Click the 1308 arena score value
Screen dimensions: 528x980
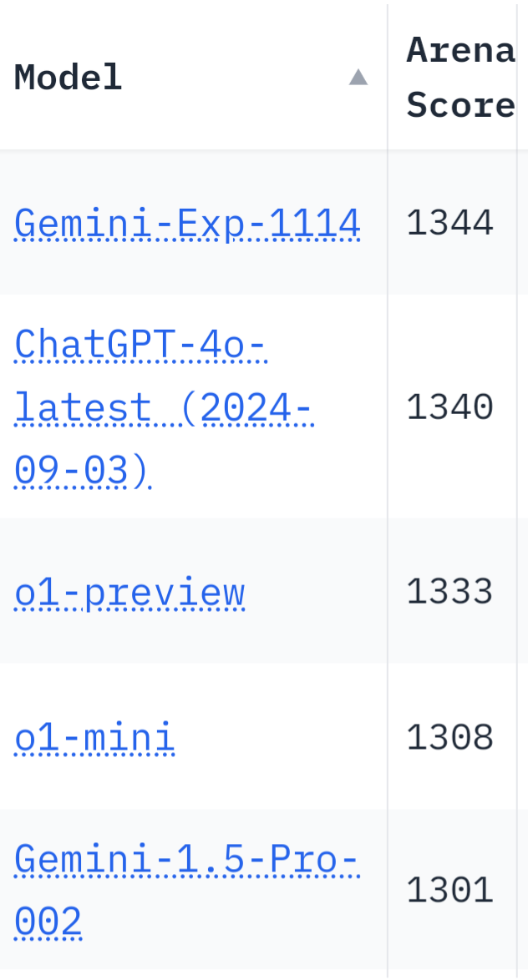tap(449, 738)
